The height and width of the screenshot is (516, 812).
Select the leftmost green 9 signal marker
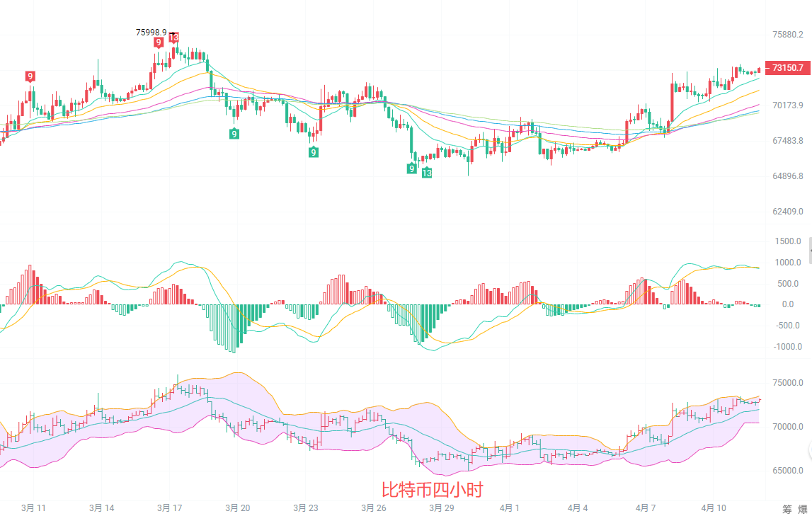[234, 133]
